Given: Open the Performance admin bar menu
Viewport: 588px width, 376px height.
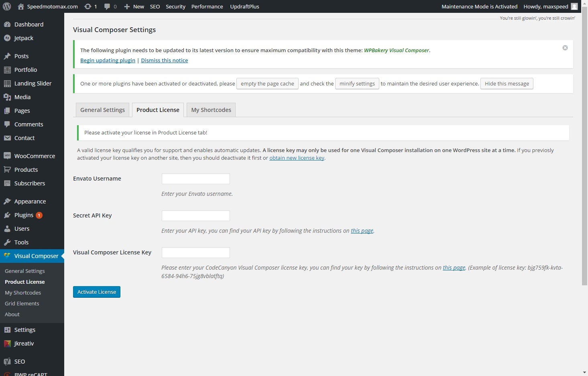Looking at the screenshot, I should [207, 6].
